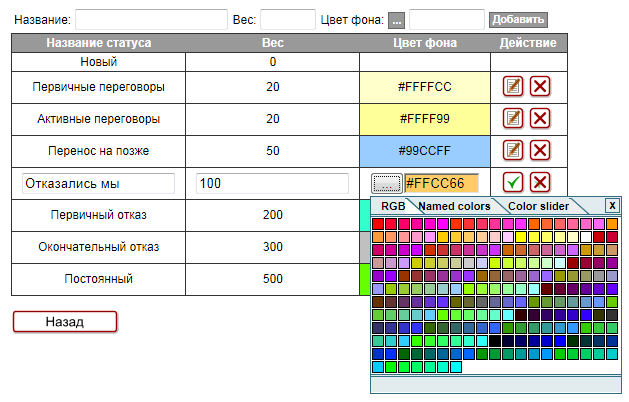The height and width of the screenshot is (402, 629).
Task: Open color picker in the editing row
Action: pyautogui.click(x=386, y=183)
